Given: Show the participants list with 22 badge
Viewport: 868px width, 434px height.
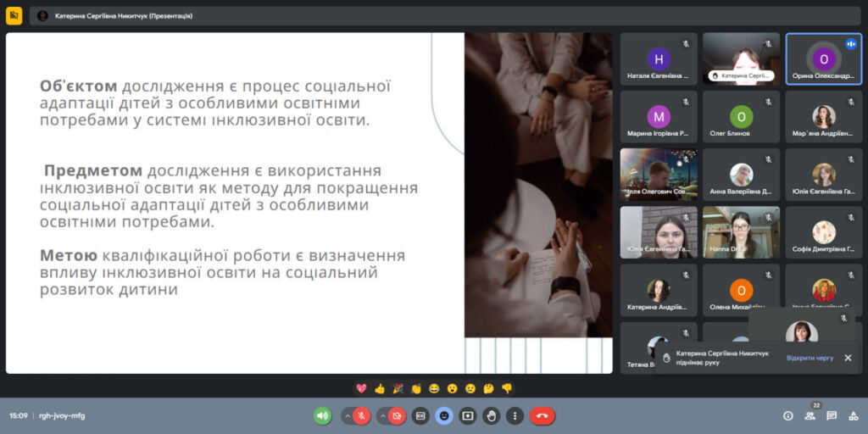Looking at the screenshot, I should click(x=810, y=416).
